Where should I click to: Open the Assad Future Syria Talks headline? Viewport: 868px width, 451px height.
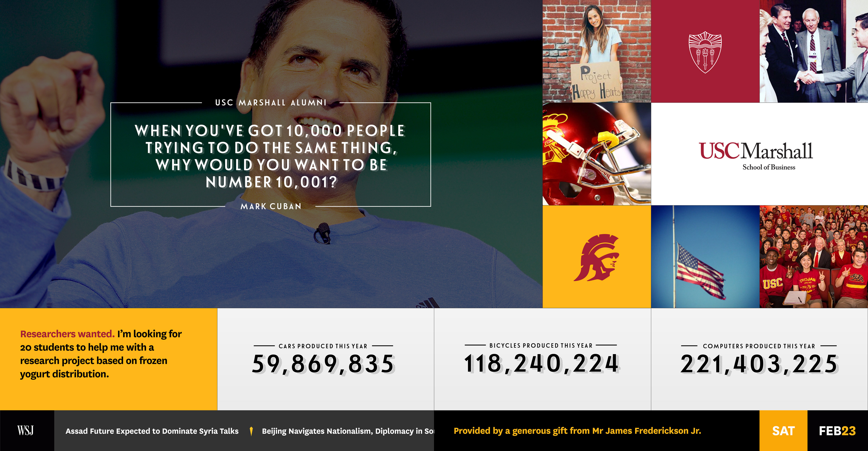152,431
